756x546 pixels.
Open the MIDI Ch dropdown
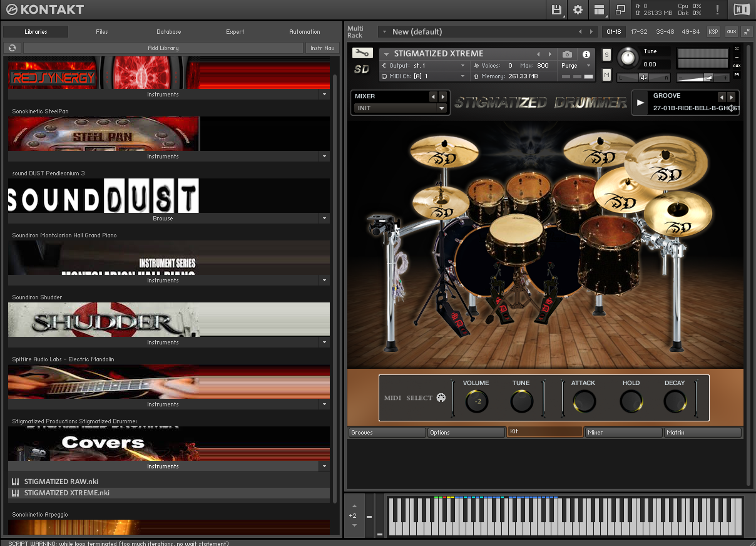pos(424,76)
